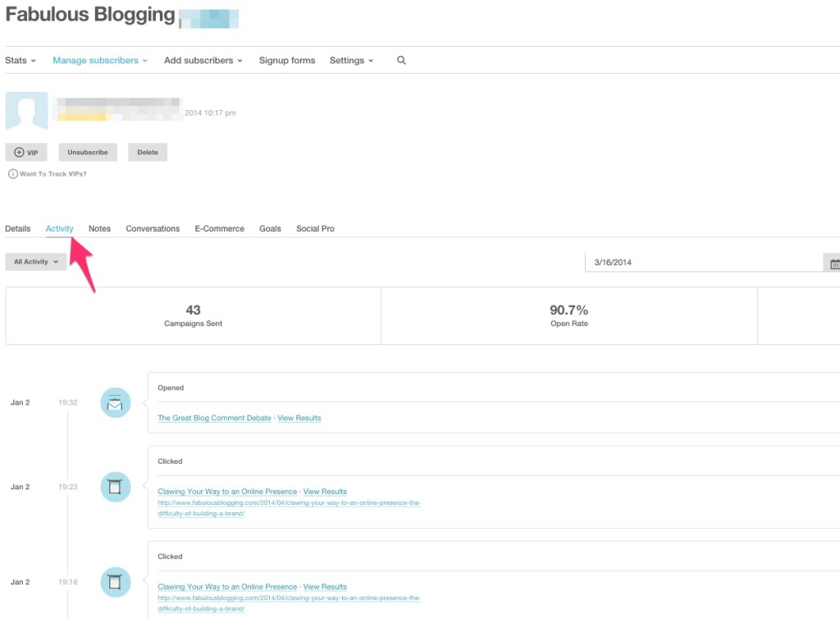Image resolution: width=840 pixels, height=619 pixels.
Task: Click the Fabulous Blogging list title
Action: click(x=90, y=15)
